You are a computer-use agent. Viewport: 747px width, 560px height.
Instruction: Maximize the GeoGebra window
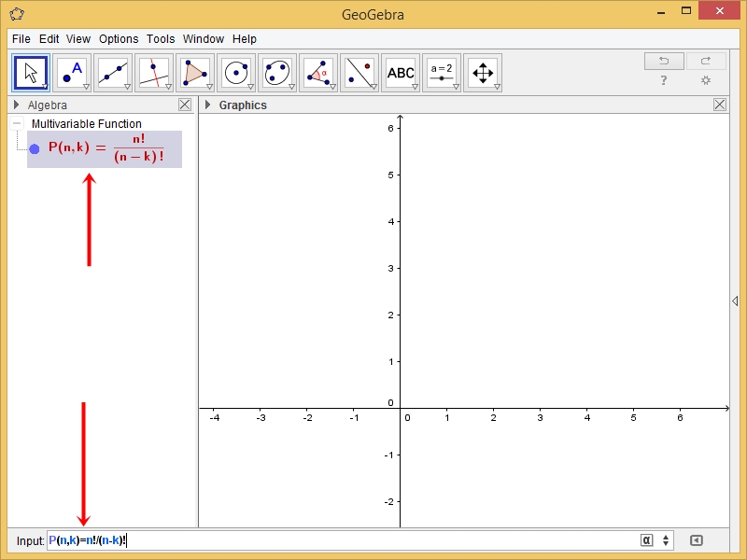[686, 11]
